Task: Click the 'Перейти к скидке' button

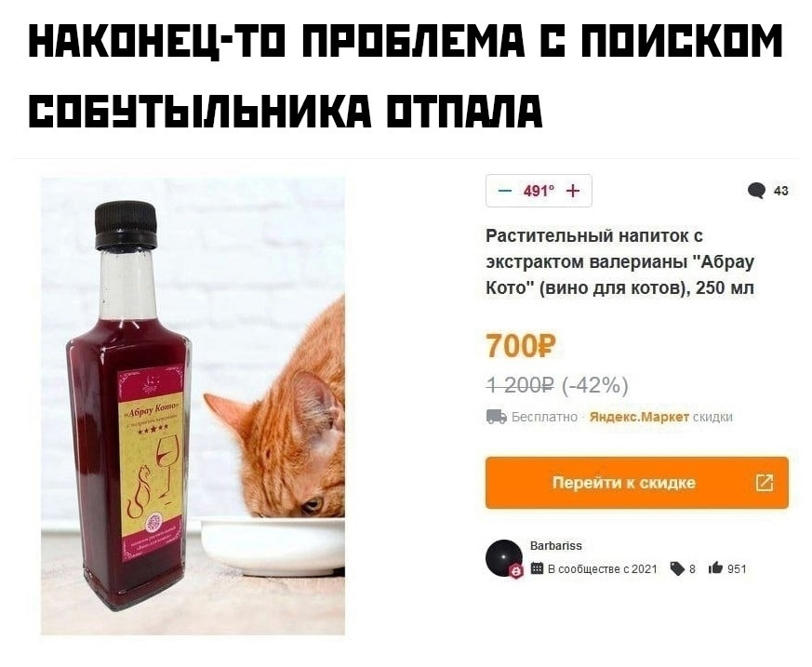Action: click(637, 483)
